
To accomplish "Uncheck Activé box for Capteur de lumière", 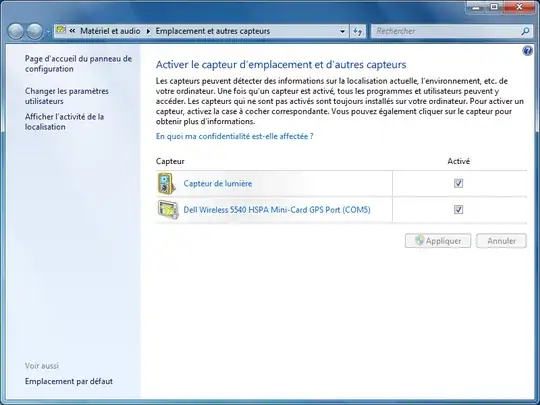I will tap(458, 183).
